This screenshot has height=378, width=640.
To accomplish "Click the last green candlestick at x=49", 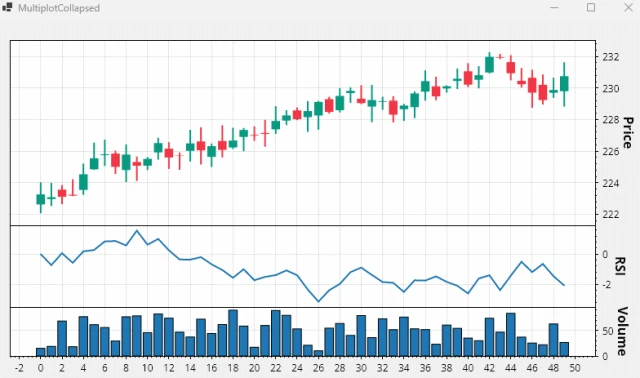I will pyautogui.click(x=564, y=84).
